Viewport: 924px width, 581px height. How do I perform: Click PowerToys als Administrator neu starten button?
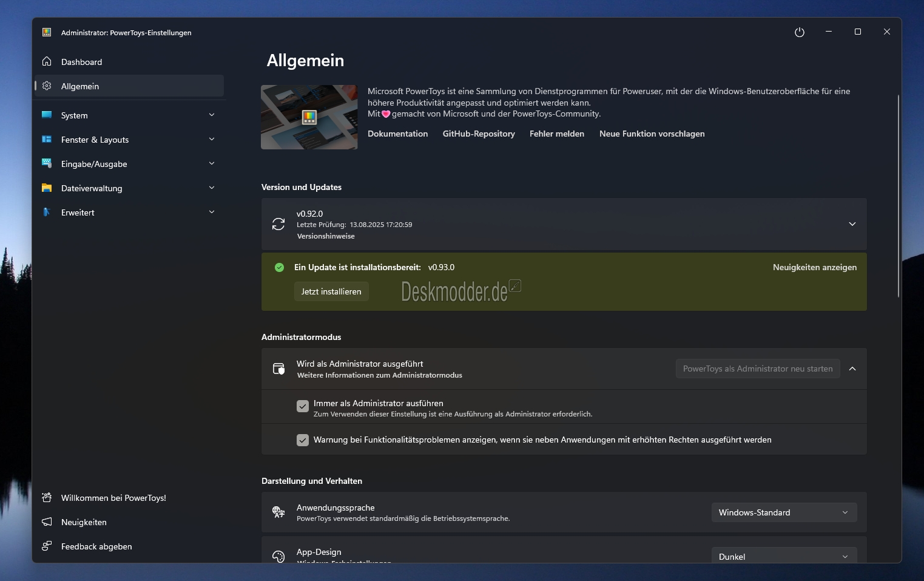(x=758, y=369)
